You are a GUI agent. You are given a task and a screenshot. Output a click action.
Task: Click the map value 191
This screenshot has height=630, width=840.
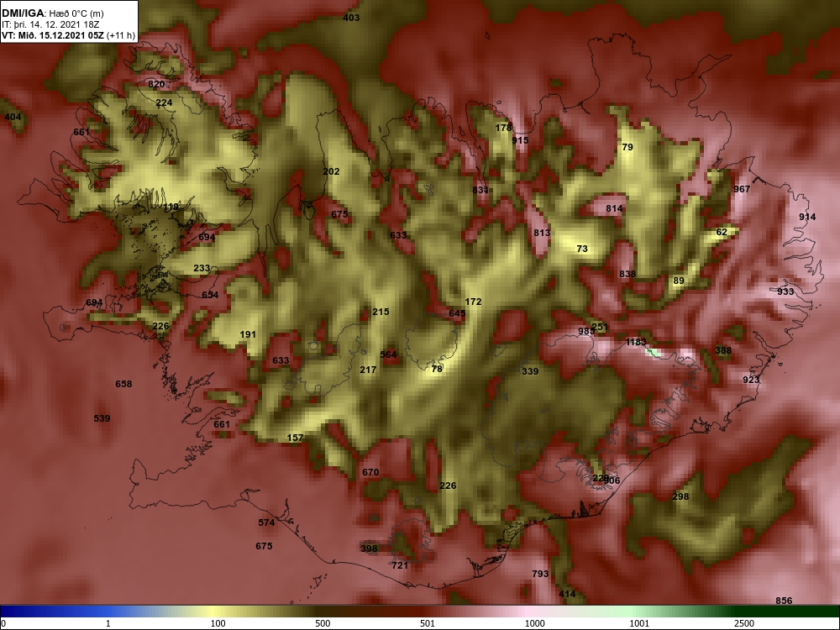pyautogui.click(x=248, y=334)
